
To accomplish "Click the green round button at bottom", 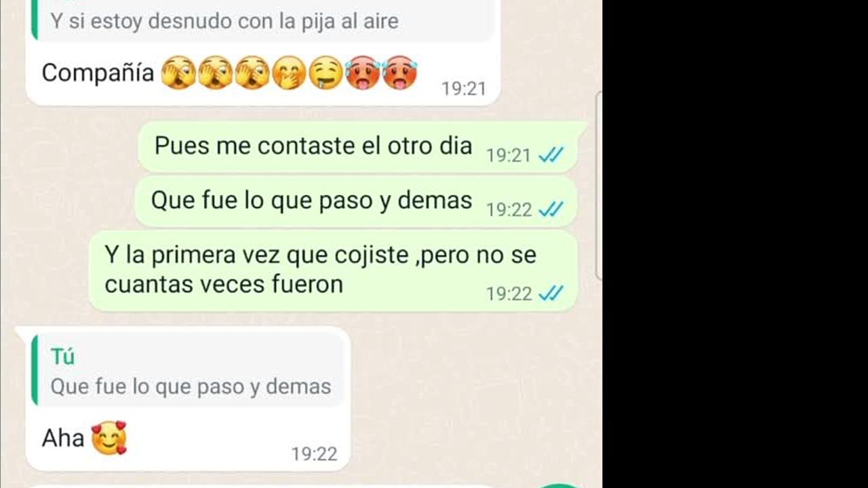I will (x=559, y=485).
